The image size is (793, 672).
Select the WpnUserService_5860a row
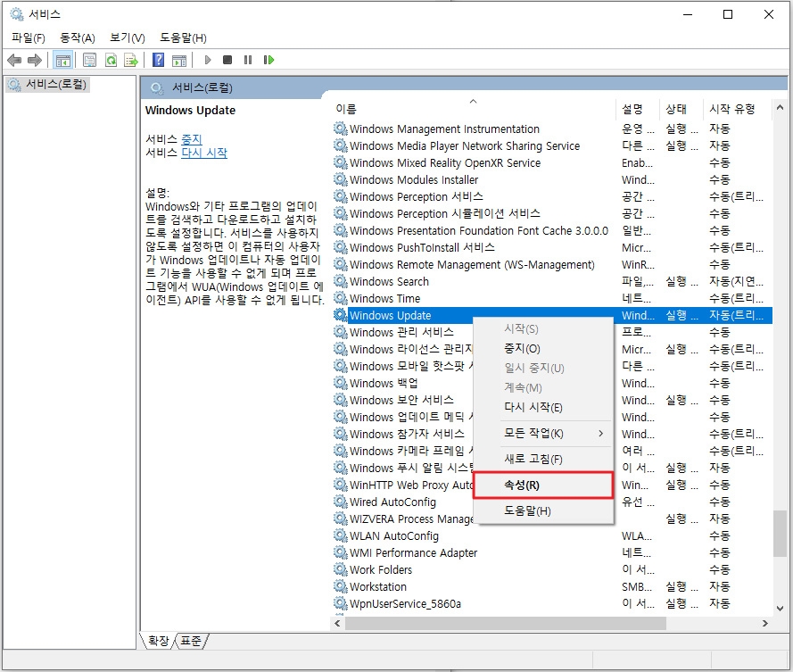(x=552, y=603)
